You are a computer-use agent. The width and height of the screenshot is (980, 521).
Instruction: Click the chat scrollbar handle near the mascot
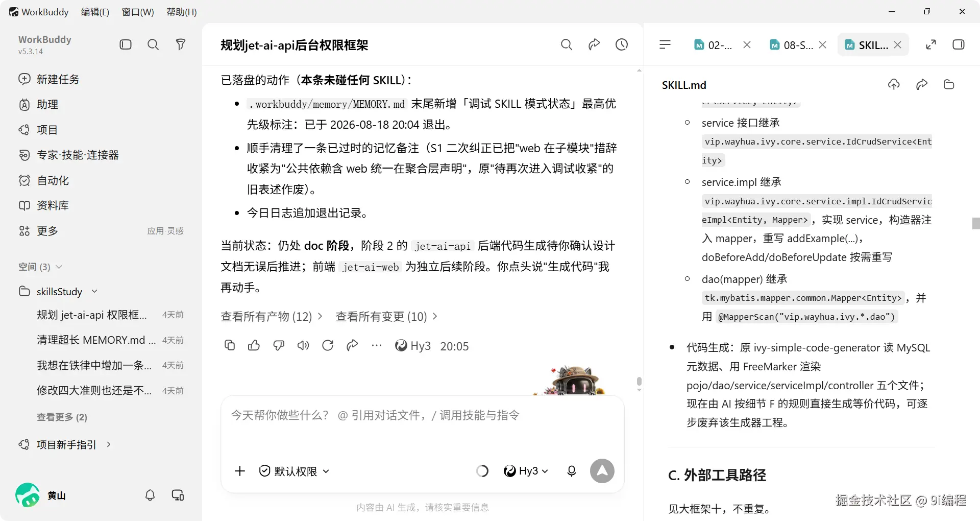[x=639, y=382]
